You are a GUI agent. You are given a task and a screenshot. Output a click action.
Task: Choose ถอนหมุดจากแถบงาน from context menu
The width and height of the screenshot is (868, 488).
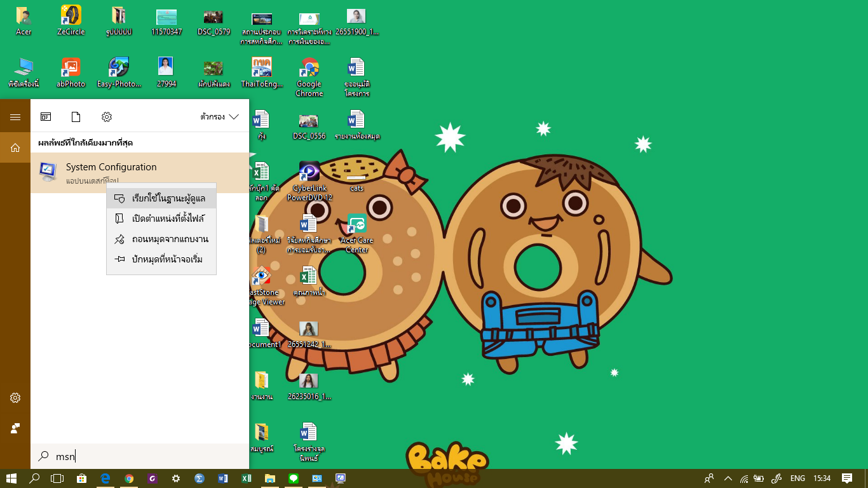(161, 239)
